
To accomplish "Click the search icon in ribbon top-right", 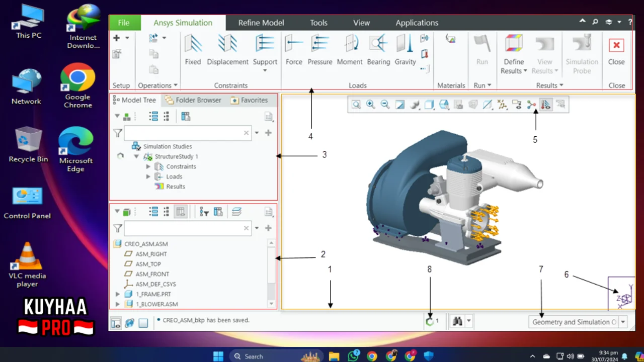I will click(595, 22).
